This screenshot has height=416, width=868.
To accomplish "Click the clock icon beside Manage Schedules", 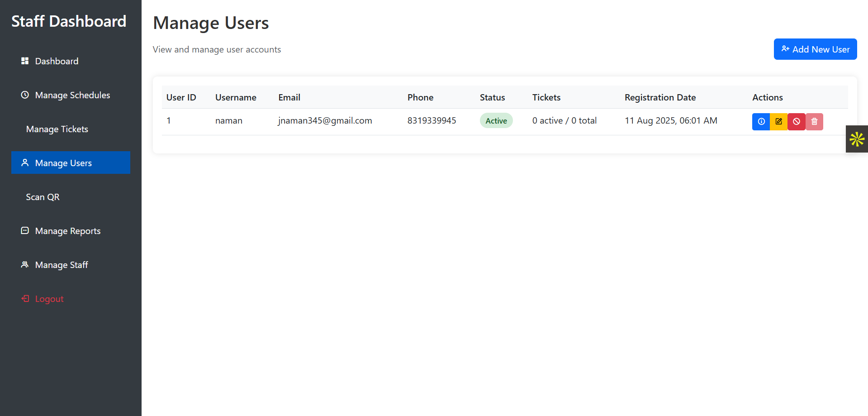I will 25,95.
